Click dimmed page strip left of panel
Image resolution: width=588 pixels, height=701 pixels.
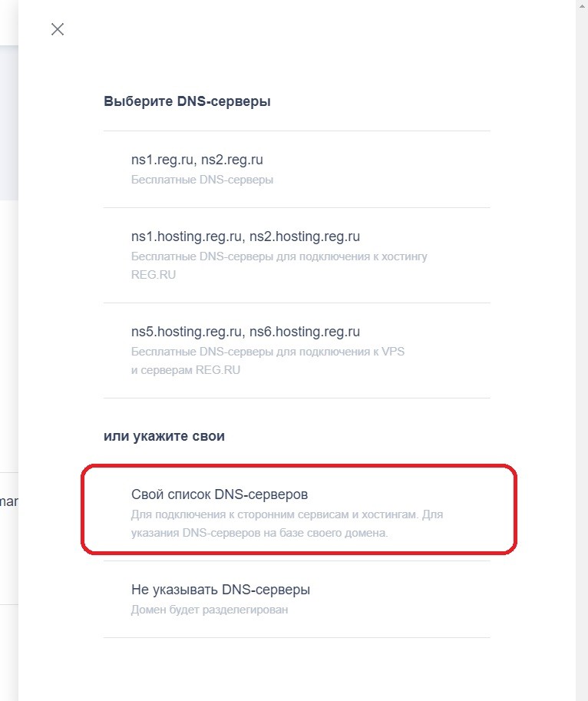(8, 346)
